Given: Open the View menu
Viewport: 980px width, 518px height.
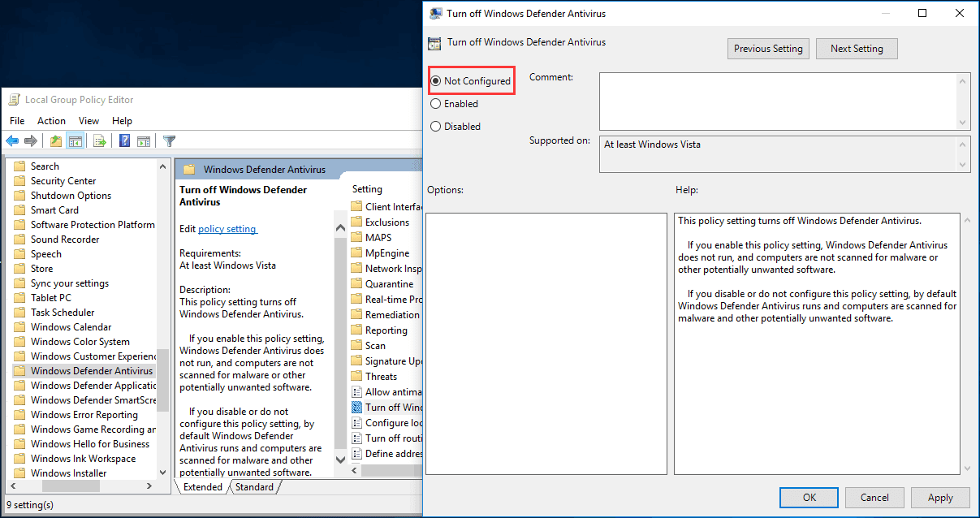Looking at the screenshot, I should click(x=89, y=121).
